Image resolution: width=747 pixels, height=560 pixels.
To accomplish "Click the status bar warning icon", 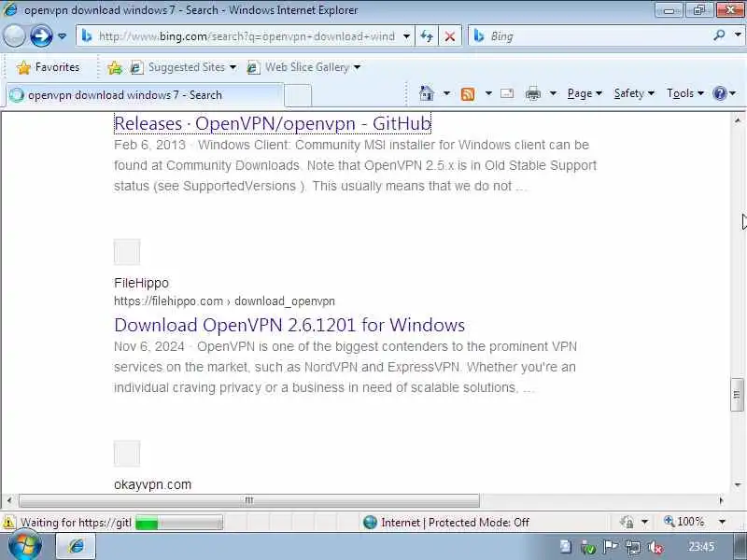I will coord(9,523).
